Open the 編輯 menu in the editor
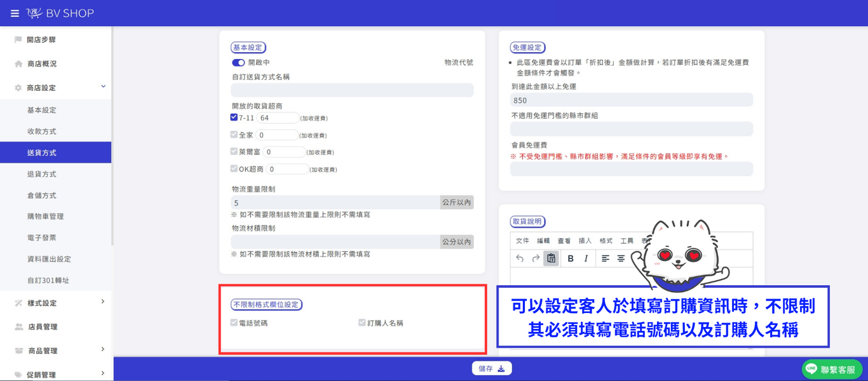The width and height of the screenshot is (868, 381). pyautogui.click(x=543, y=241)
